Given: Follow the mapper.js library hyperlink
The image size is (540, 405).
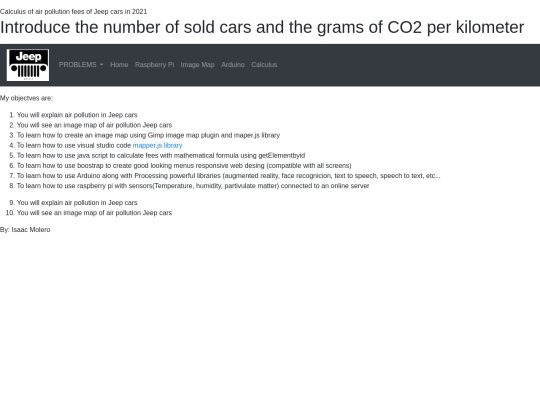Looking at the screenshot, I should pos(157,145).
